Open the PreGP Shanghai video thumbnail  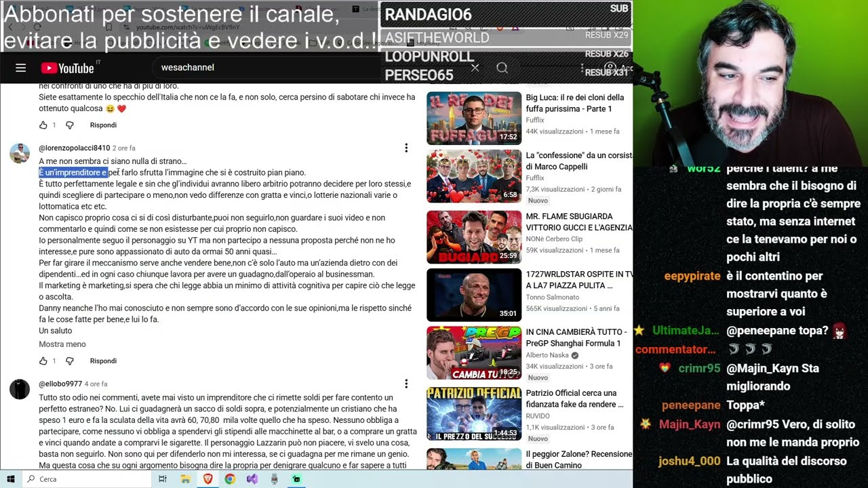click(474, 352)
